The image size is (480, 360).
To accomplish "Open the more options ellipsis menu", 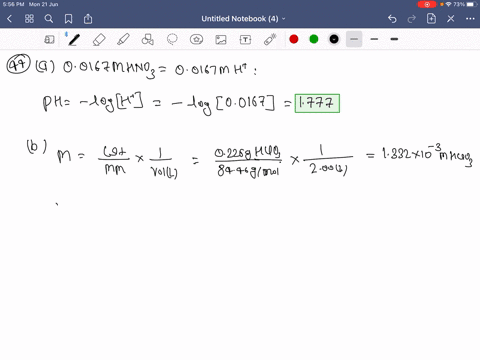I will coord(470,19).
